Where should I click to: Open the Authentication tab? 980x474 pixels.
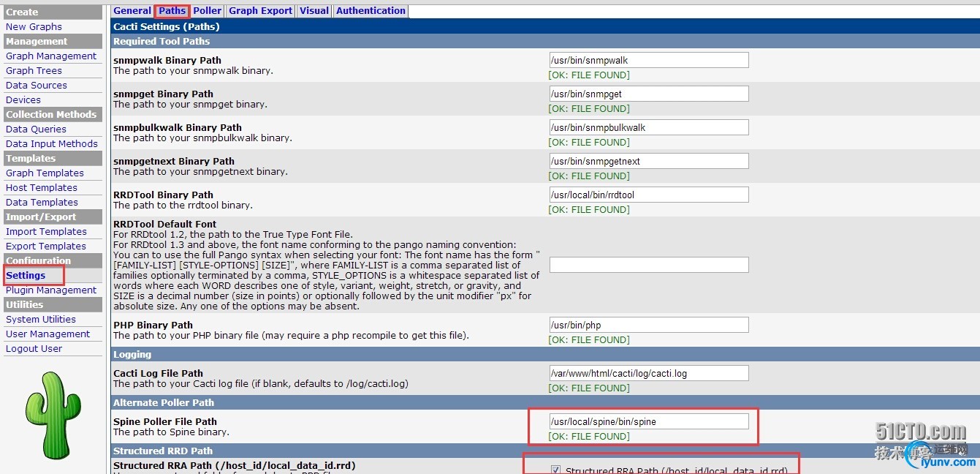coord(371,11)
